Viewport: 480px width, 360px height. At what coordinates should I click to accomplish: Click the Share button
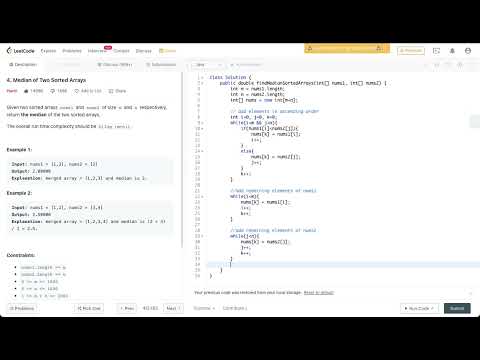click(x=117, y=91)
